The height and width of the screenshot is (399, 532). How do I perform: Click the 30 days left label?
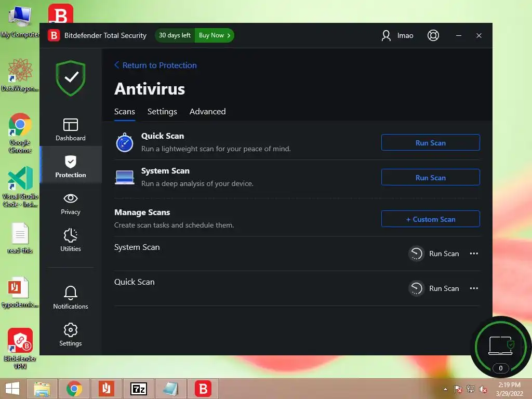point(175,35)
